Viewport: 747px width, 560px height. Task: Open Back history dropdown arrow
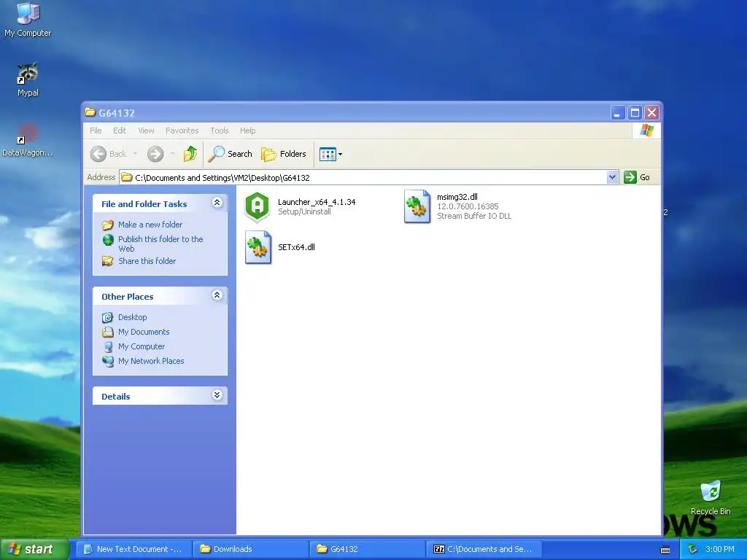click(135, 154)
